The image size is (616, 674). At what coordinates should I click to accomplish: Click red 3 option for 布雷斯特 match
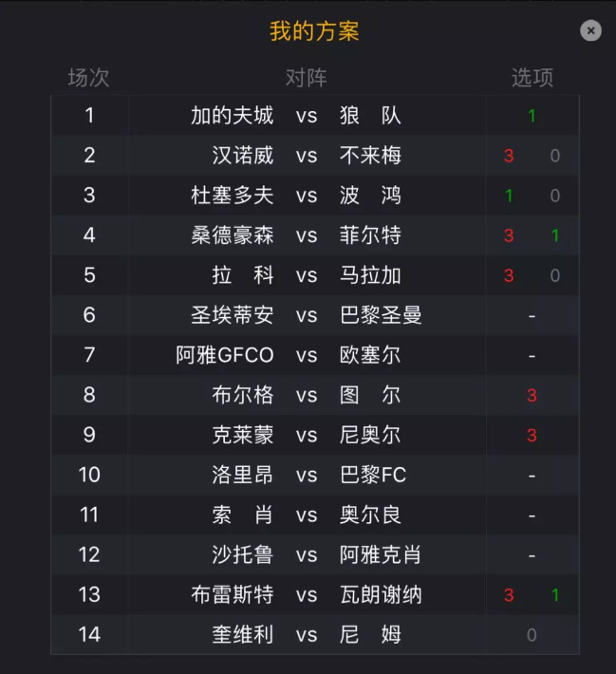509,595
